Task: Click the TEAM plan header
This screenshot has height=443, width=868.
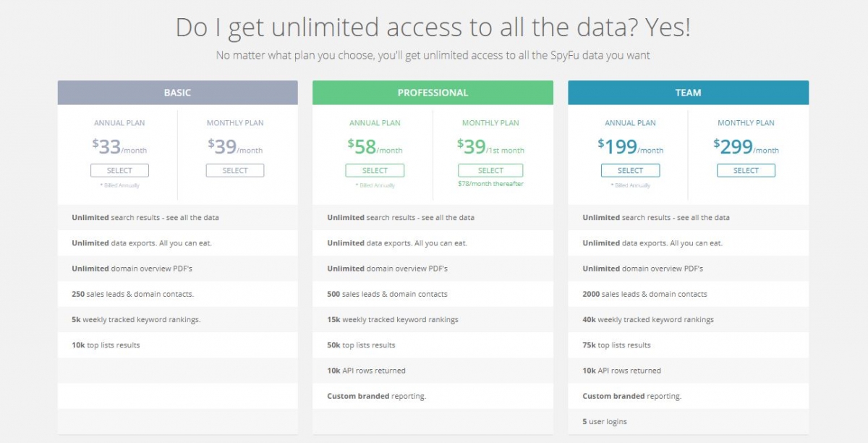Action: point(688,93)
